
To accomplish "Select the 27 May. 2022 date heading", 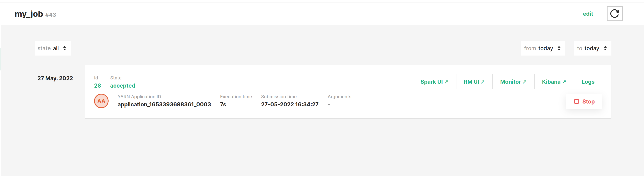I will pos(55,78).
